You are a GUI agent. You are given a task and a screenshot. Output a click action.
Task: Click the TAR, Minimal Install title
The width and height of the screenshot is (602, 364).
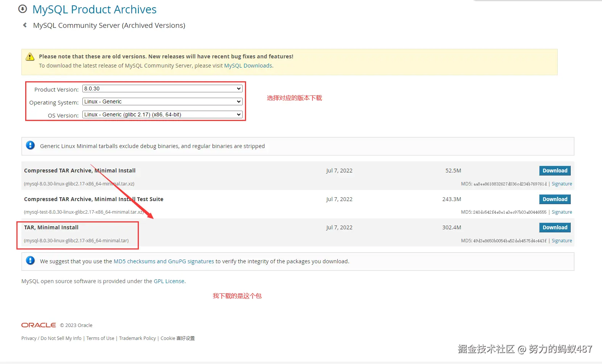pyautogui.click(x=51, y=227)
